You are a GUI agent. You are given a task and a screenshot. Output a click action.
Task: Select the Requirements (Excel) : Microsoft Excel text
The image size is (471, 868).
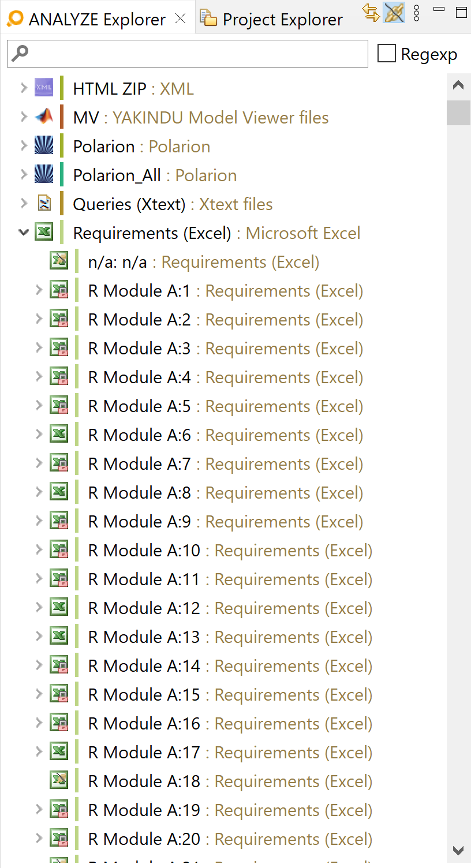[216, 233]
